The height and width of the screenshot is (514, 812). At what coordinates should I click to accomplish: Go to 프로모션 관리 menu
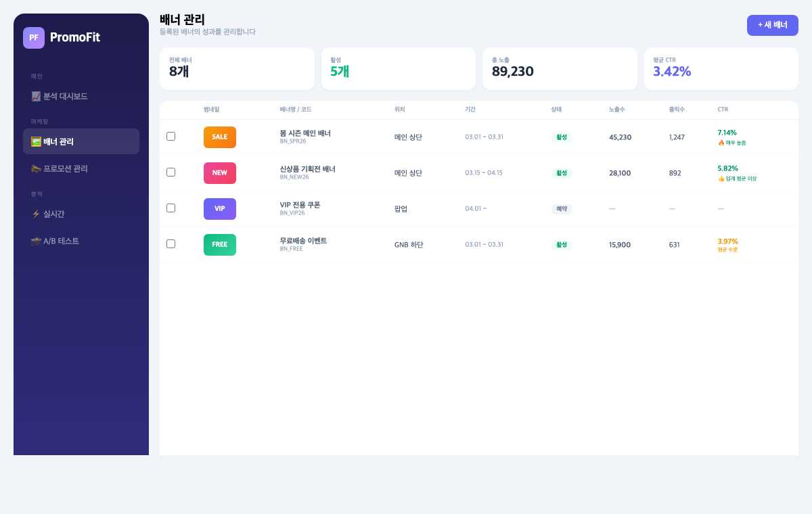(x=81, y=168)
